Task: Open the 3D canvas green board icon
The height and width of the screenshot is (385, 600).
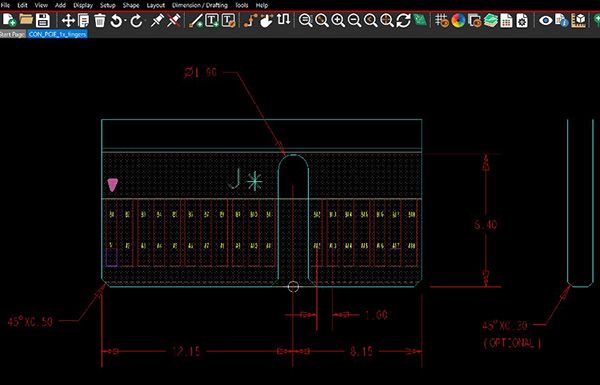Action: point(420,20)
